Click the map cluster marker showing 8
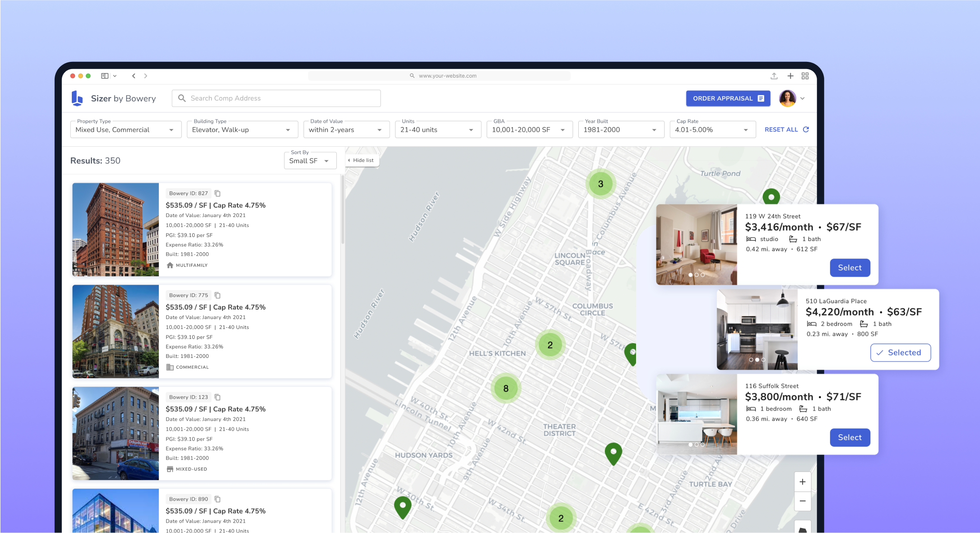 coord(506,388)
